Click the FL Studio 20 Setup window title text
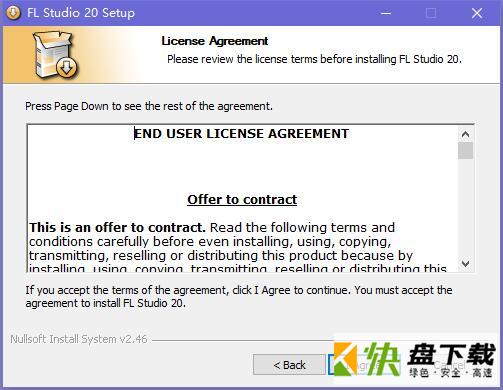 point(81,13)
